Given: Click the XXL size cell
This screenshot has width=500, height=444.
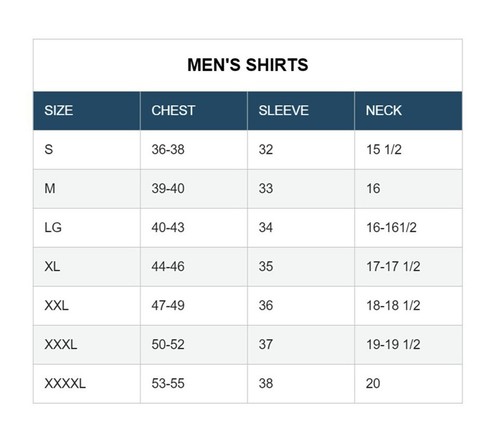Looking at the screenshot, I should coord(87,306).
